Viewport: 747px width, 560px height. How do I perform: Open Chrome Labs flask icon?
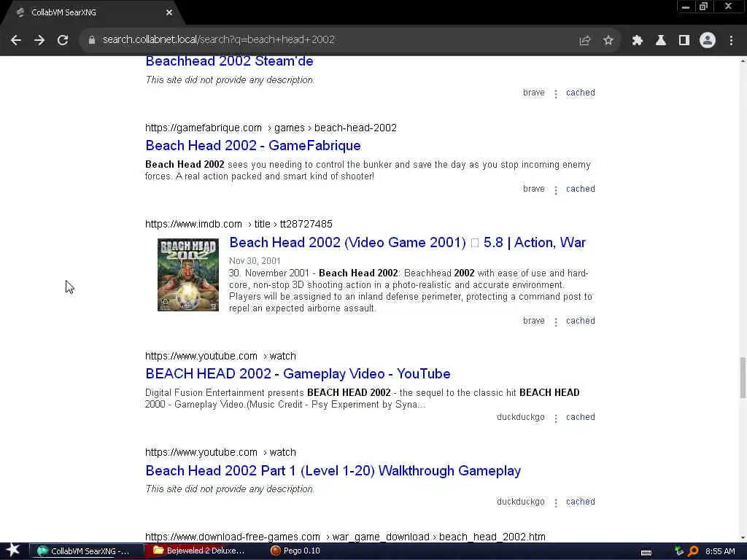(661, 41)
